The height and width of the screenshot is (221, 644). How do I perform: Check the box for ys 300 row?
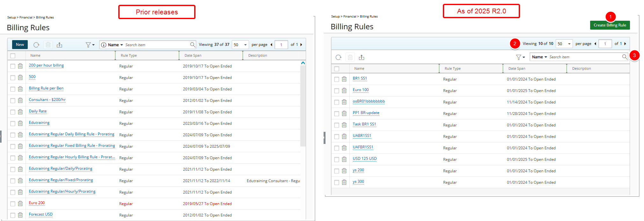coord(337,182)
